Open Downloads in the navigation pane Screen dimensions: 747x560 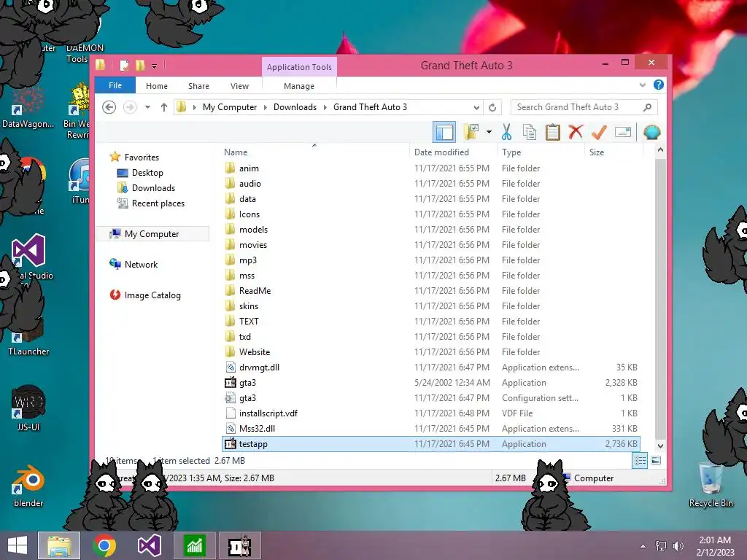[153, 187]
